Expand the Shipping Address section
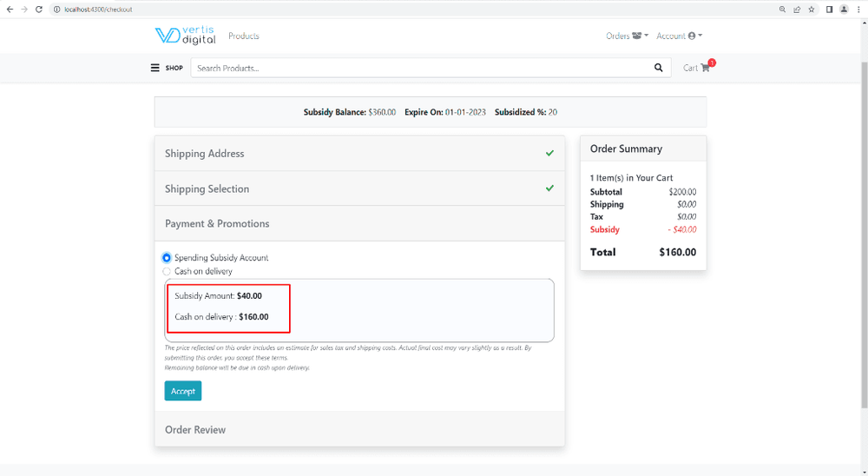This screenshot has height=476, width=868. [360, 154]
